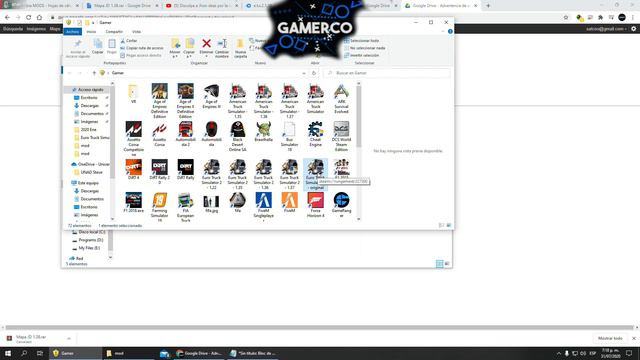Select the Black Desert Online SA shortcut
The image size is (640, 360).
[x=238, y=136]
